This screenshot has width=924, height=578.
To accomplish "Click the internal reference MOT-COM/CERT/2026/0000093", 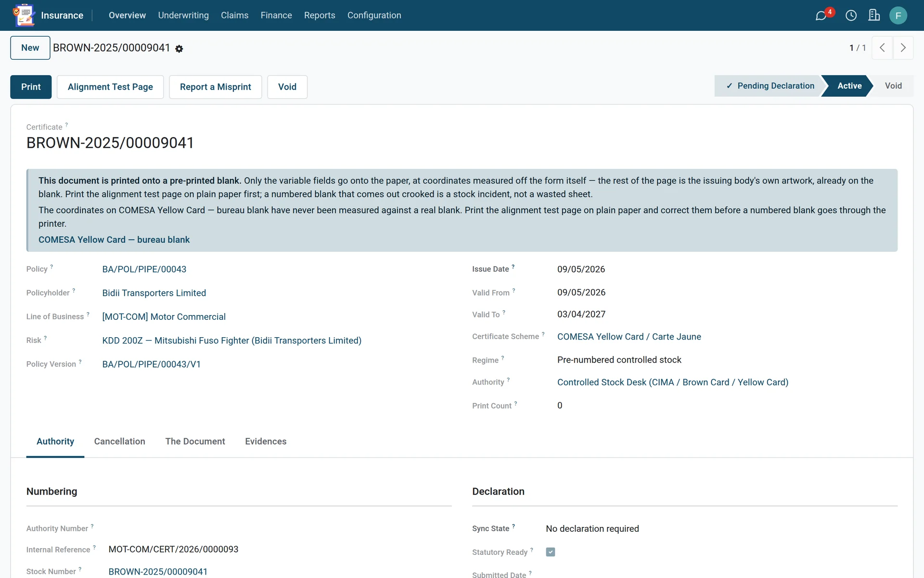I will [173, 549].
